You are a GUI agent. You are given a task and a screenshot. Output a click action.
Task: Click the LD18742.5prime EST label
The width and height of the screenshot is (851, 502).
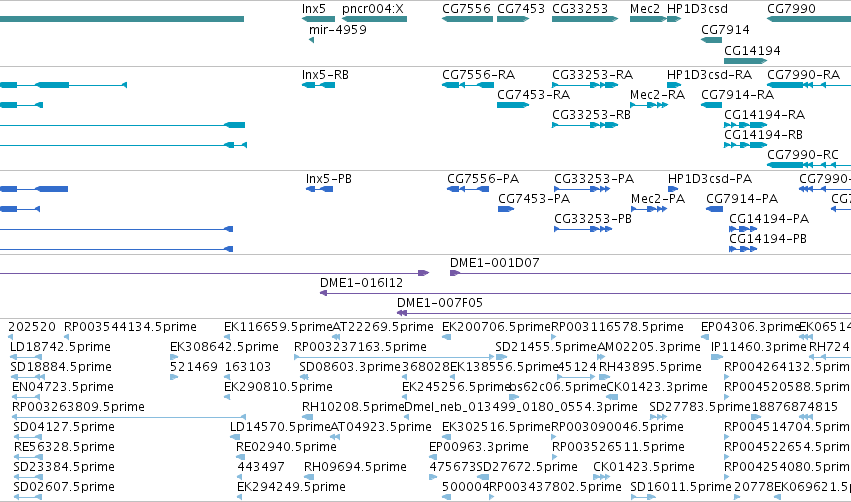60,347
